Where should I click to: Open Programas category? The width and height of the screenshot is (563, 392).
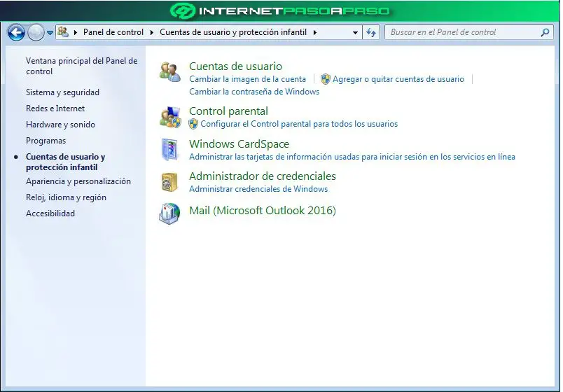coord(46,141)
